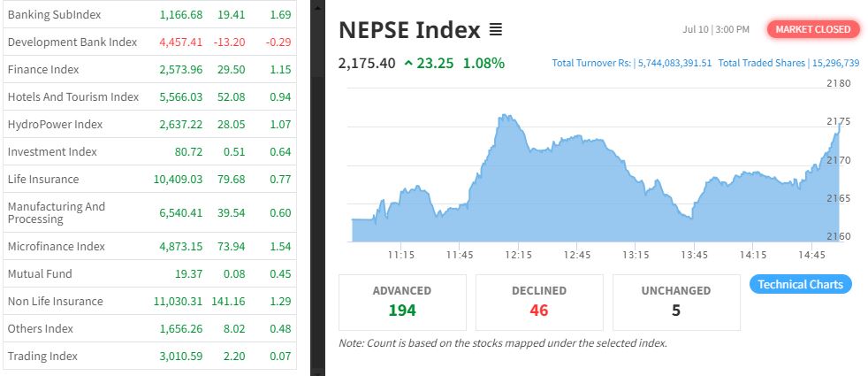Click the Advanced stocks count box

tap(402, 302)
